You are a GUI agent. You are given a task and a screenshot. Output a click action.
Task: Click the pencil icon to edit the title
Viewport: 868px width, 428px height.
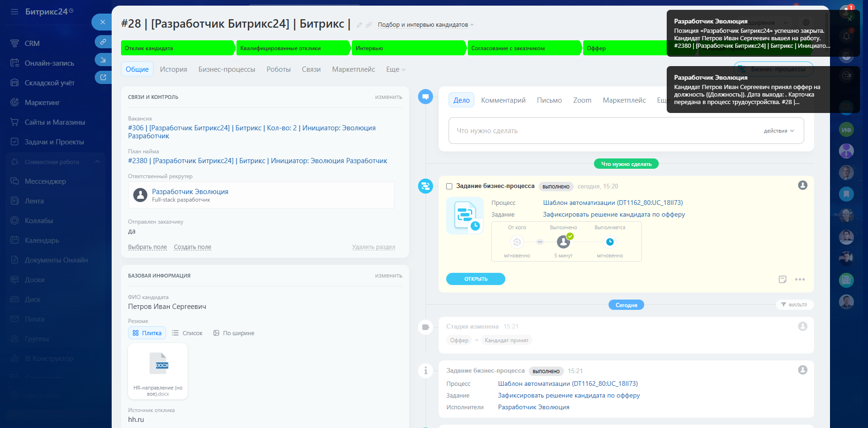click(x=359, y=25)
